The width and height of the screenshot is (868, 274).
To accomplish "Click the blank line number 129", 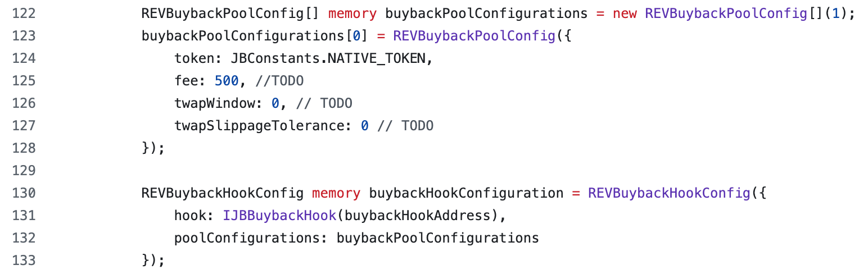I will click(x=23, y=171).
